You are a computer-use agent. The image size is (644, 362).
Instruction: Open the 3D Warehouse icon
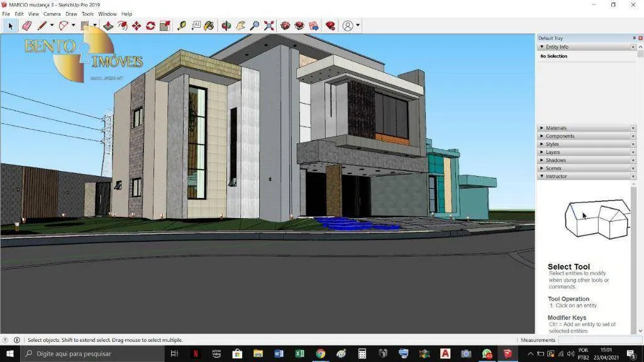pyautogui.click(x=285, y=26)
